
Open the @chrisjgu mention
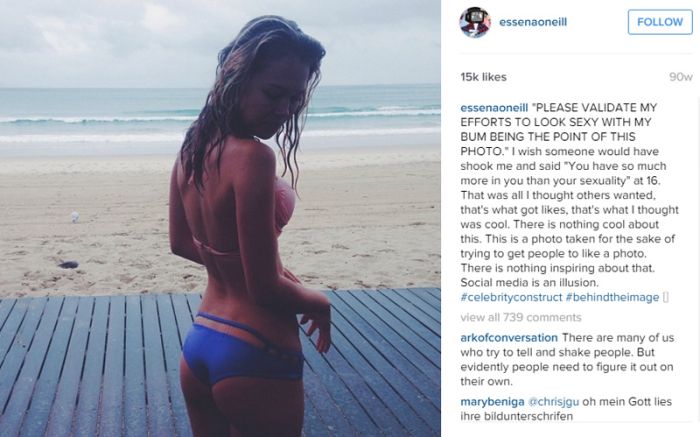click(x=554, y=402)
